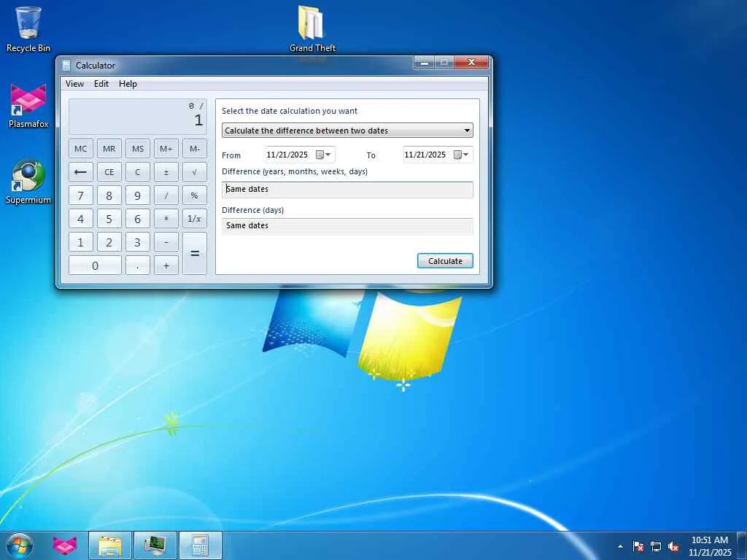Click the number 5 key
The height and width of the screenshot is (560, 747).
[109, 219]
